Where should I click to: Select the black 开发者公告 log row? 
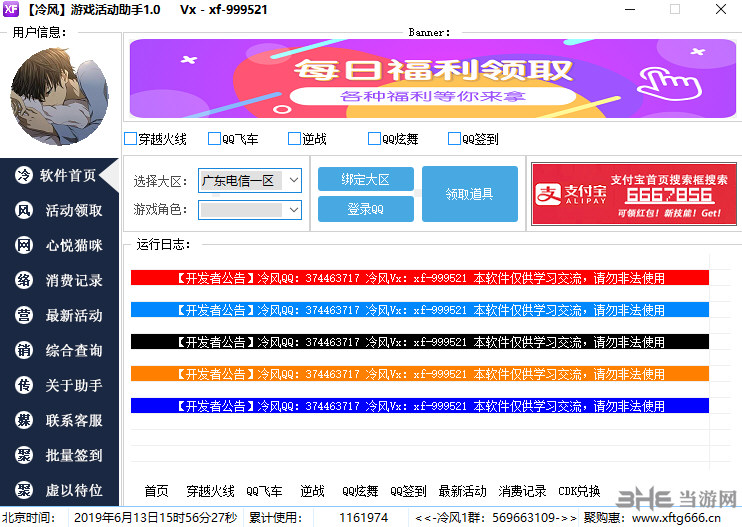(420, 342)
